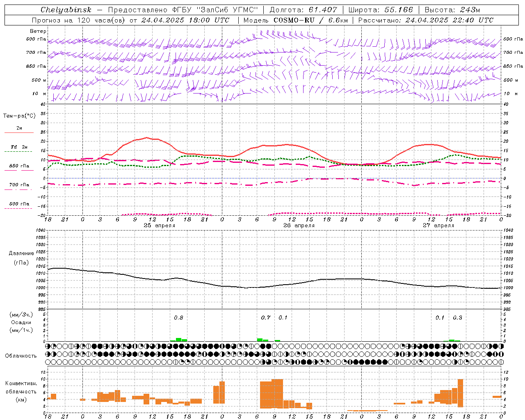The image size is (525, 420).
Task: Click the '26 апреля' date label
Action: tap(299, 226)
